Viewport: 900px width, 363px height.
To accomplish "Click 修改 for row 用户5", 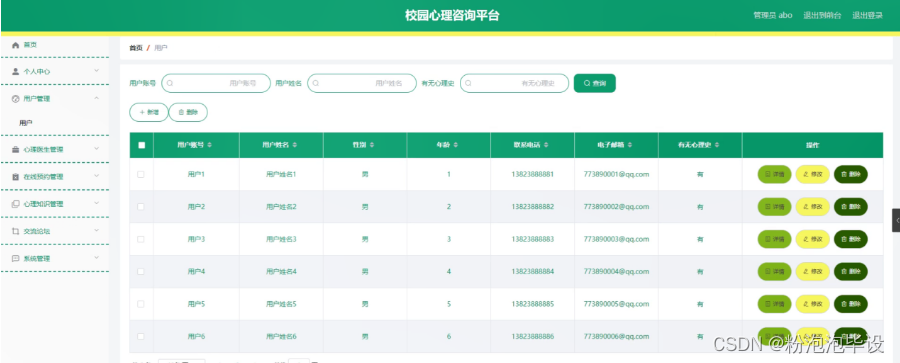I will point(812,304).
